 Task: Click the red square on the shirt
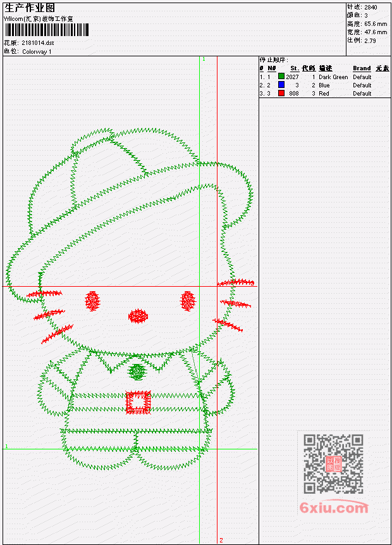tap(138, 402)
